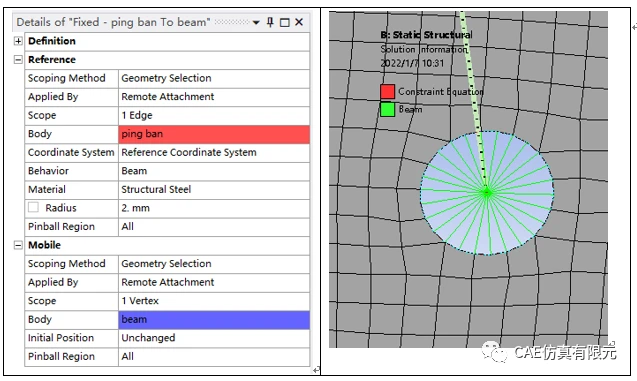Select the 'Reference' section header
Screen dimensions: 637x381
tap(52, 60)
